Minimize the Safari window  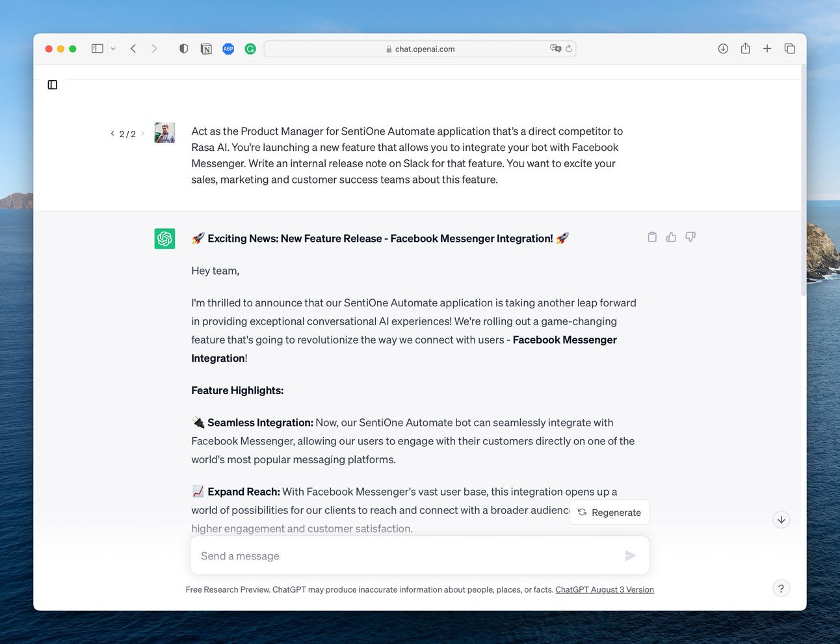click(x=60, y=49)
